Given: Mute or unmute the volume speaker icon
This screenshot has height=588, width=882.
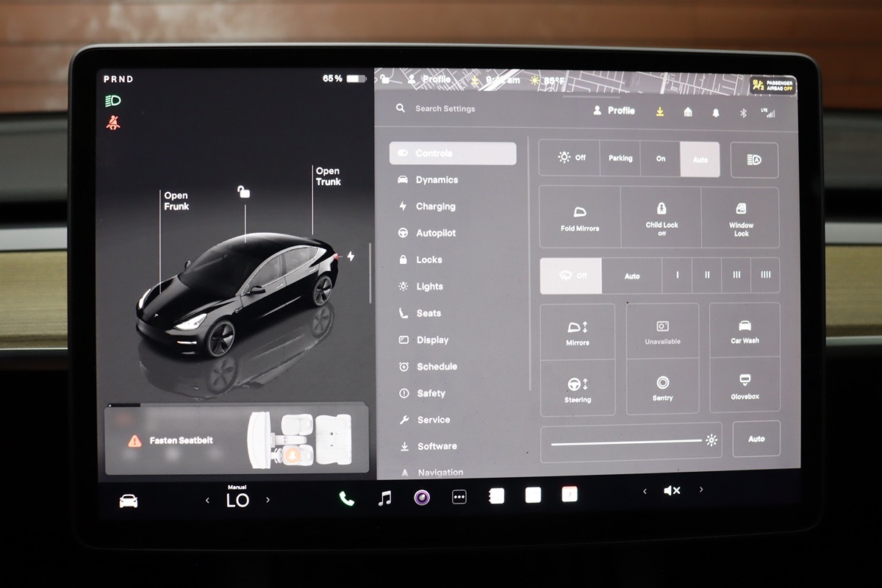Looking at the screenshot, I should [672, 491].
